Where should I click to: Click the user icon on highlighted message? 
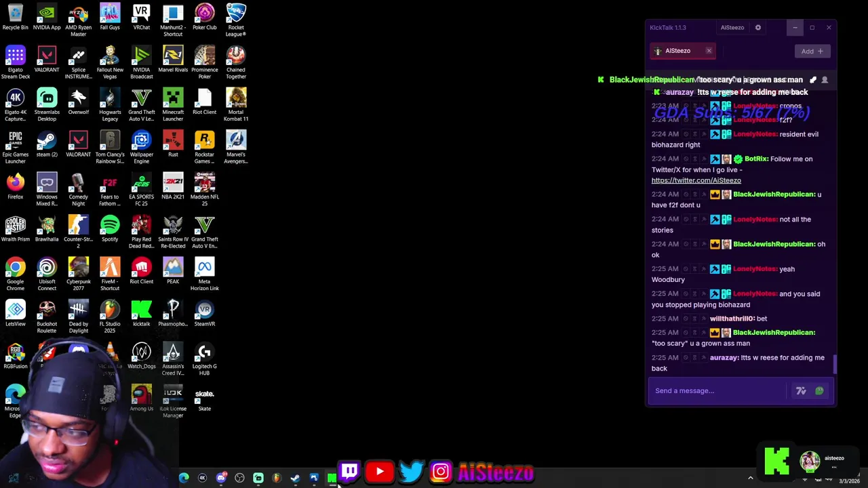coord(825,80)
